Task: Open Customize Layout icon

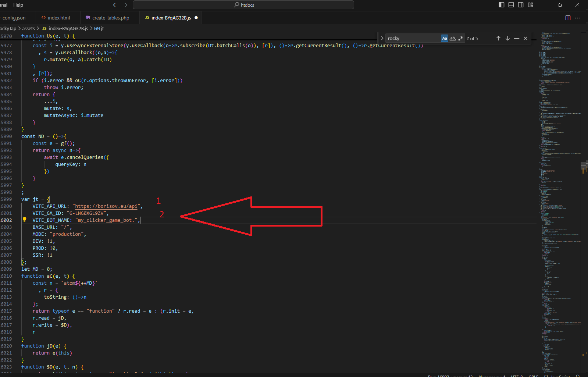Action: (530, 5)
